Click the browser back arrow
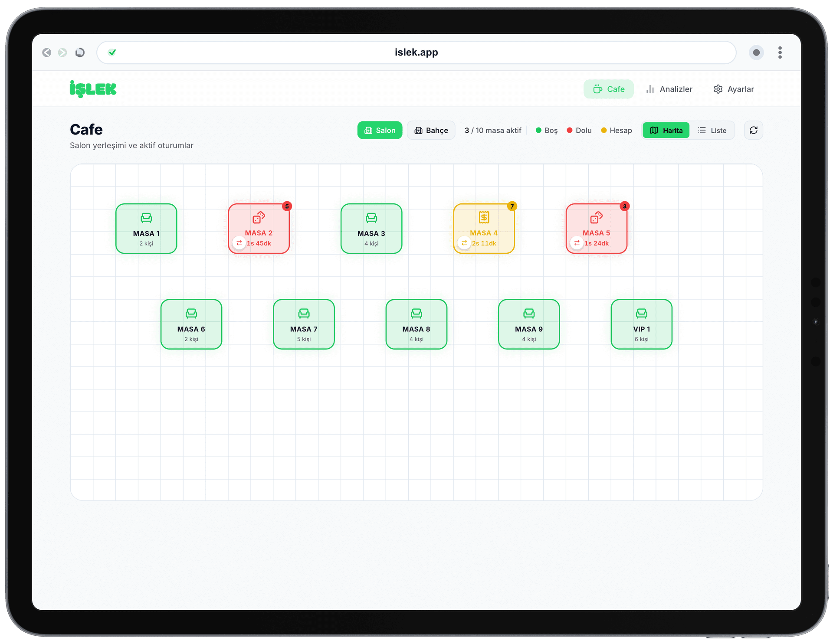This screenshot has width=833, height=644. [x=47, y=52]
